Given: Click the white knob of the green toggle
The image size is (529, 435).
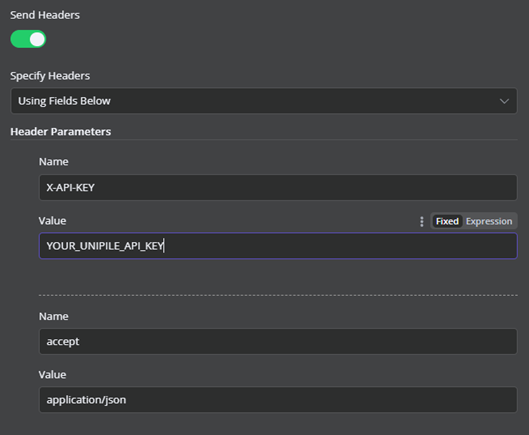Looking at the screenshot, I should [37, 39].
